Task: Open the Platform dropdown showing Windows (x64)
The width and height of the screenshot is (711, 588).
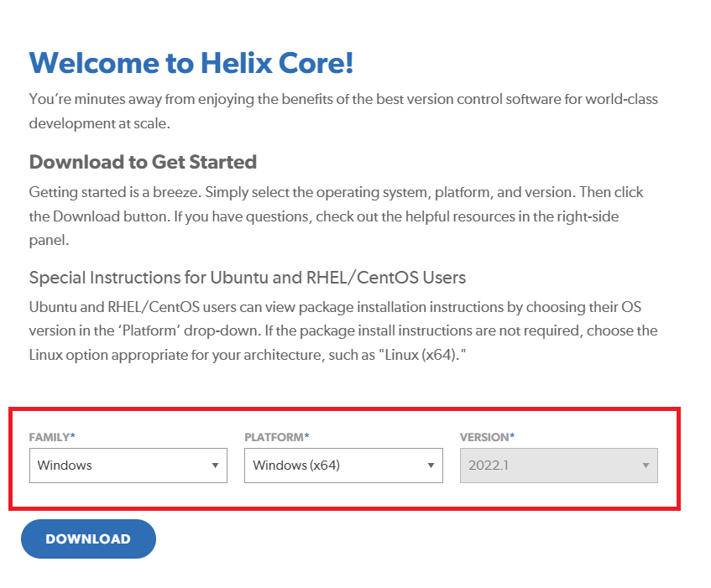Action: click(x=343, y=466)
